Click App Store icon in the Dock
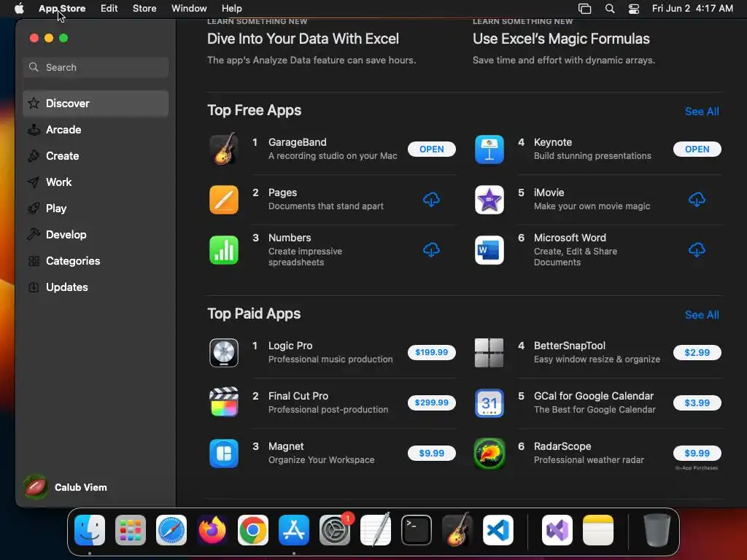This screenshot has width=747, height=560. pyautogui.click(x=294, y=530)
